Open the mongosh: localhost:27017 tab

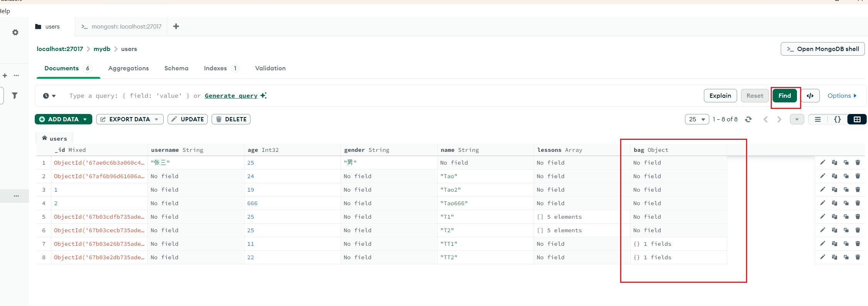pyautogui.click(x=122, y=27)
